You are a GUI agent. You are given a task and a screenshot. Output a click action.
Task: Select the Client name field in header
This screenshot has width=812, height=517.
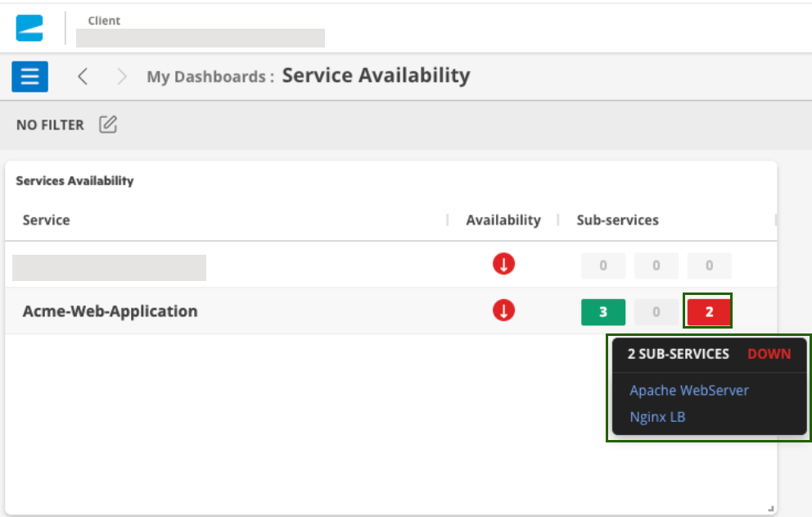[x=200, y=38]
